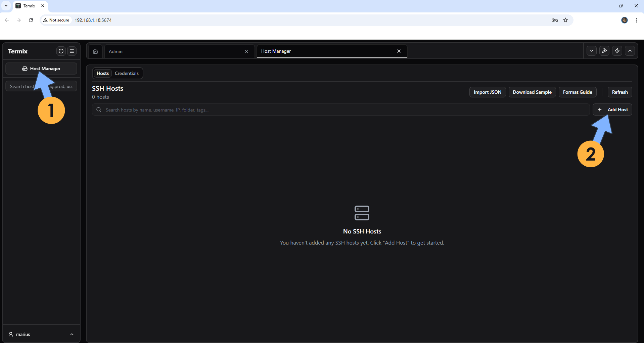Reload the browser page

[x=31, y=20]
